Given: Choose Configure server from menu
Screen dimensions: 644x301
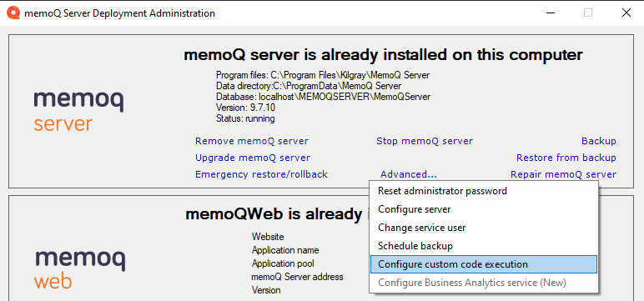Looking at the screenshot, I should (483, 209).
